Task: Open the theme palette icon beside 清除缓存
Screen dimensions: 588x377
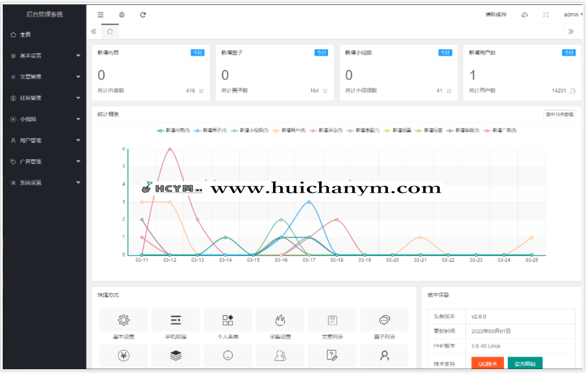Action: 525,15
